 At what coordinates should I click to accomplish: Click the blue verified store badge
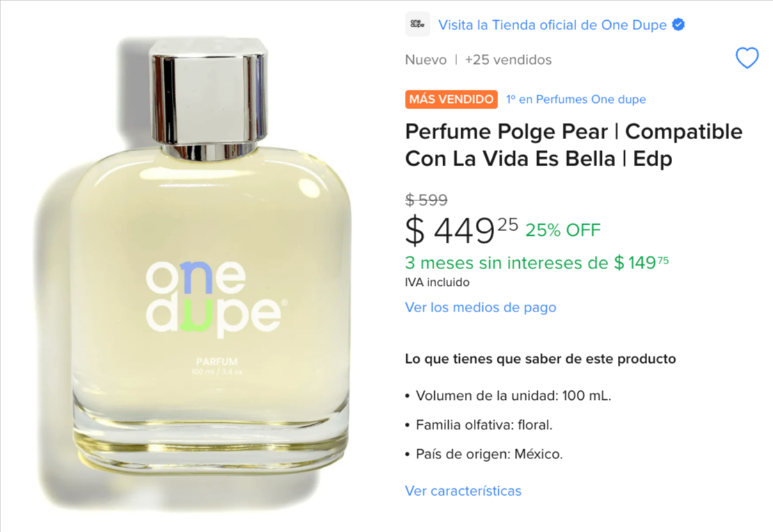coord(678,24)
